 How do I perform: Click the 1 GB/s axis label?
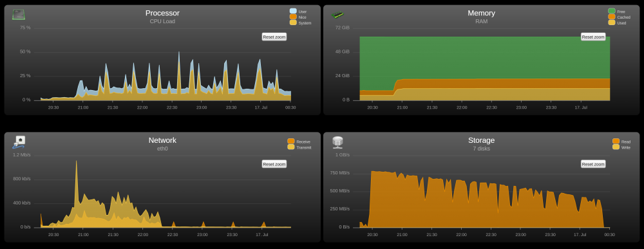point(343,154)
